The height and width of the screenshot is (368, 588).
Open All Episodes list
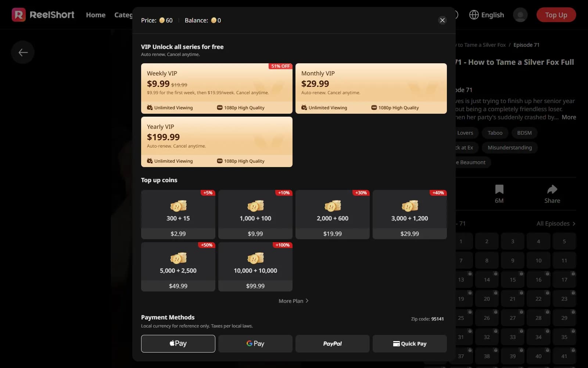556,223
